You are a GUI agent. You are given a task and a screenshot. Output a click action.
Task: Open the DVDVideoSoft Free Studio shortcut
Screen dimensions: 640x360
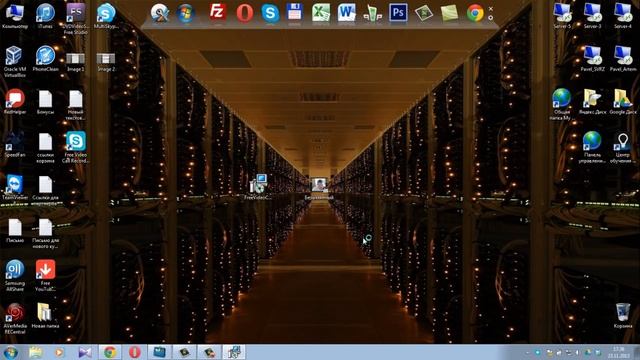click(76, 19)
